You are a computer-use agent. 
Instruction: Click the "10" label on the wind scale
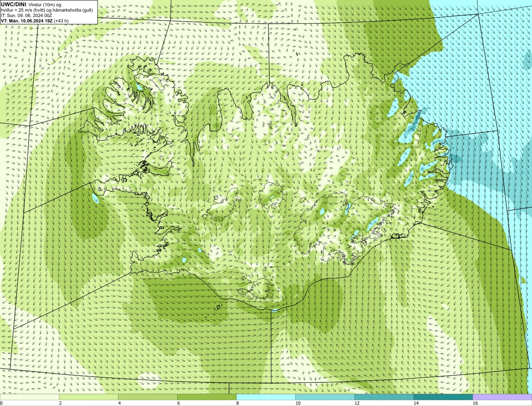coord(298,403)
